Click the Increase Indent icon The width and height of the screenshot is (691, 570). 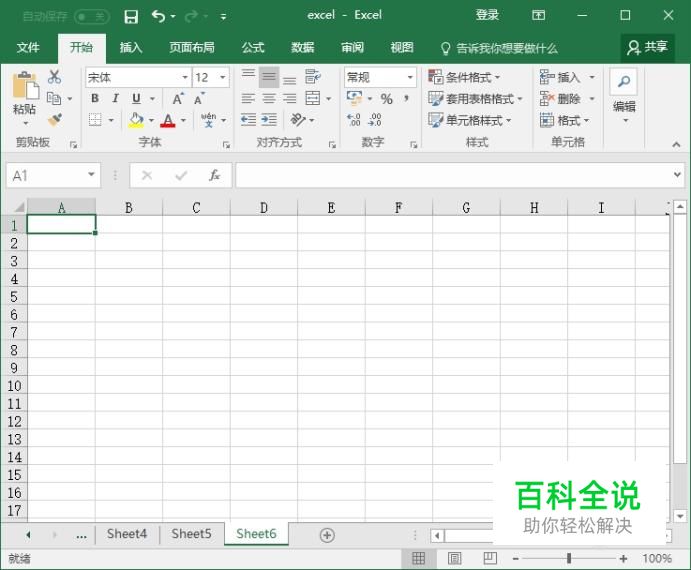(269, 119)
